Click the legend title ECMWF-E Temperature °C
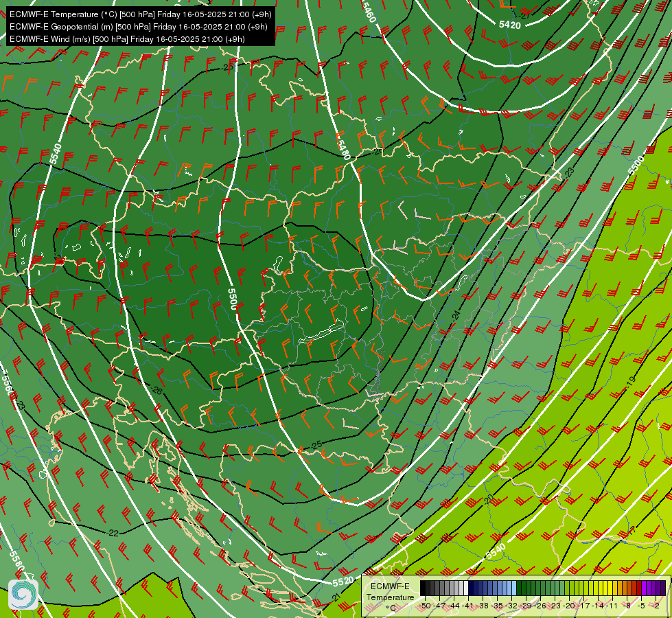Screen dimensions: 672x618 [391, 597]
